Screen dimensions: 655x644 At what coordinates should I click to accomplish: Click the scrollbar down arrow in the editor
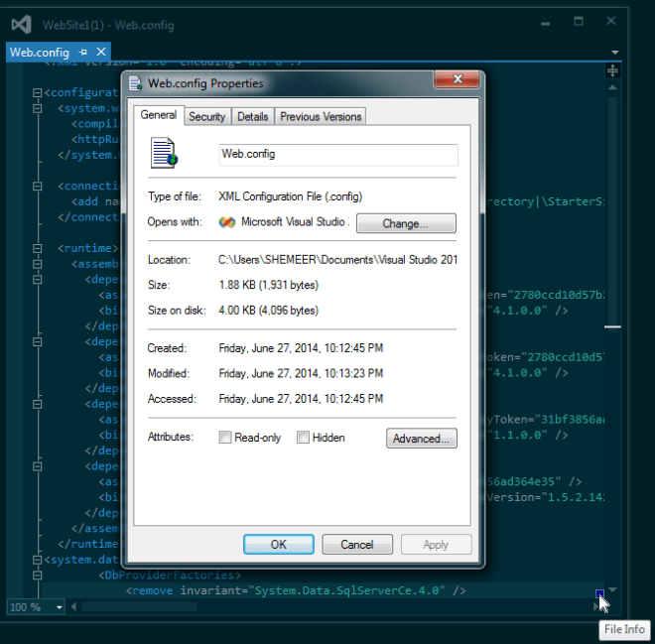coord(612,589)
